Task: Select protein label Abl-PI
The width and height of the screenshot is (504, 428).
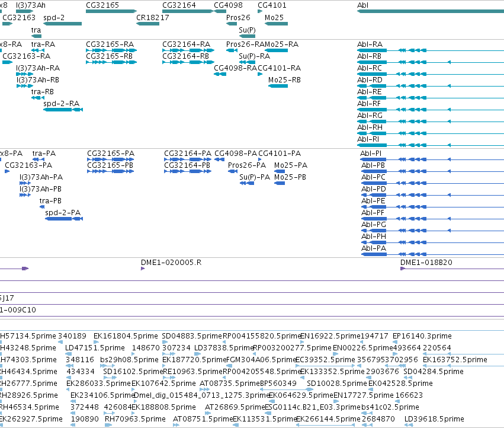Action: point(371,153)
